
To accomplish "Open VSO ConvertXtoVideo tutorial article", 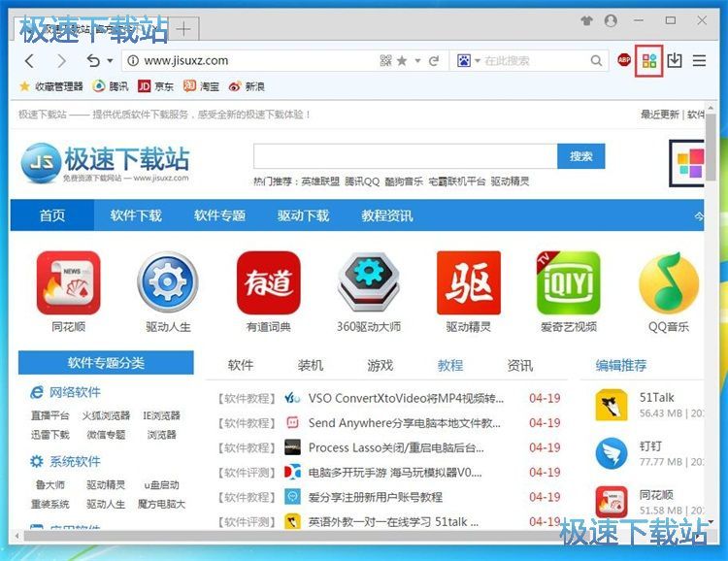I will (406, 399).
